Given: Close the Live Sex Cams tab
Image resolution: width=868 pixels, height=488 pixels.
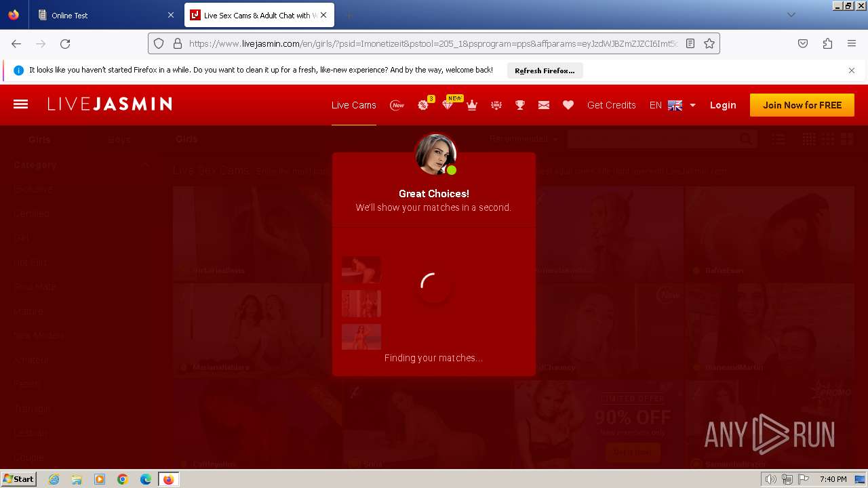Looking at the screenshot, I should tap(323, 15).
